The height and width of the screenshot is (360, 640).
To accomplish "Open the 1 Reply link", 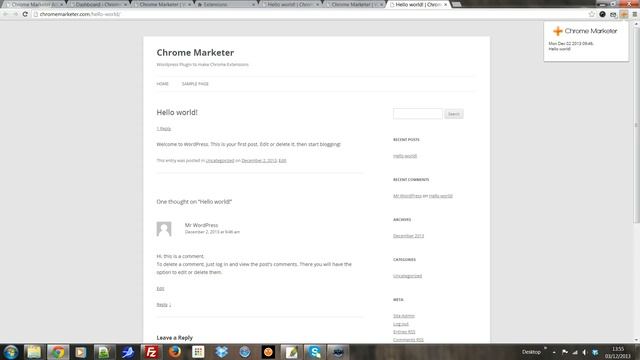I will point(164,129).
